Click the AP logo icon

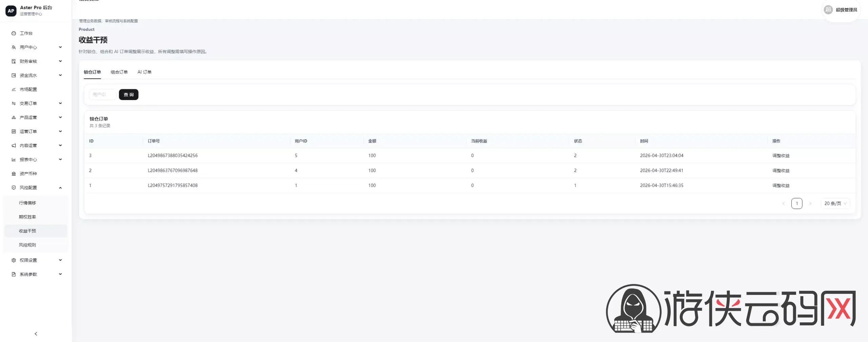click(11, 11)
